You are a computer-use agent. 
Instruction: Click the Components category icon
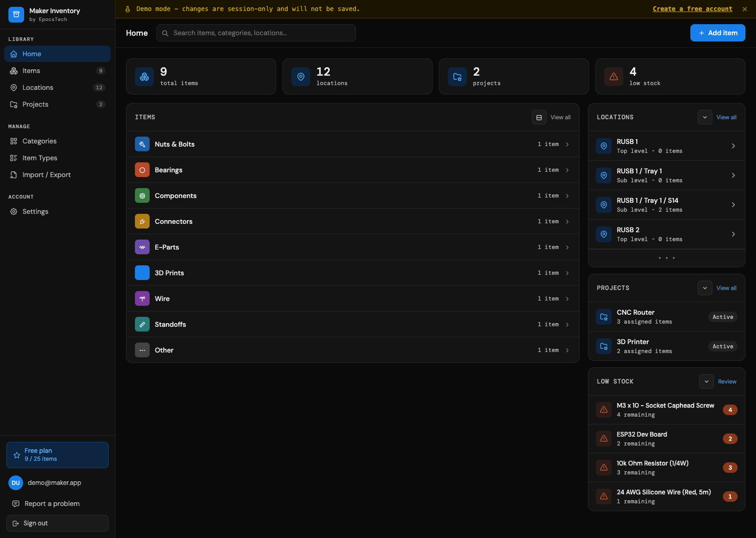click(x=142, y=195)
